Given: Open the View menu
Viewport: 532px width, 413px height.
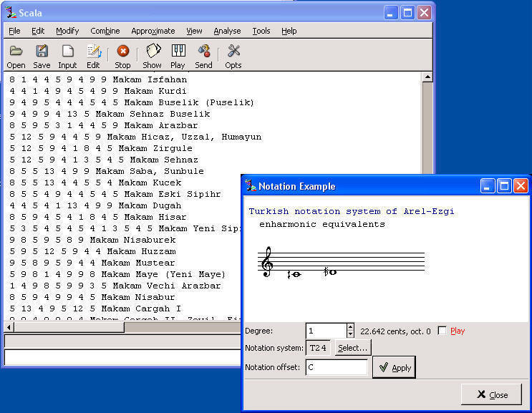Looking at the screenshot, I should pyautogui.click(x=195, y=31).
